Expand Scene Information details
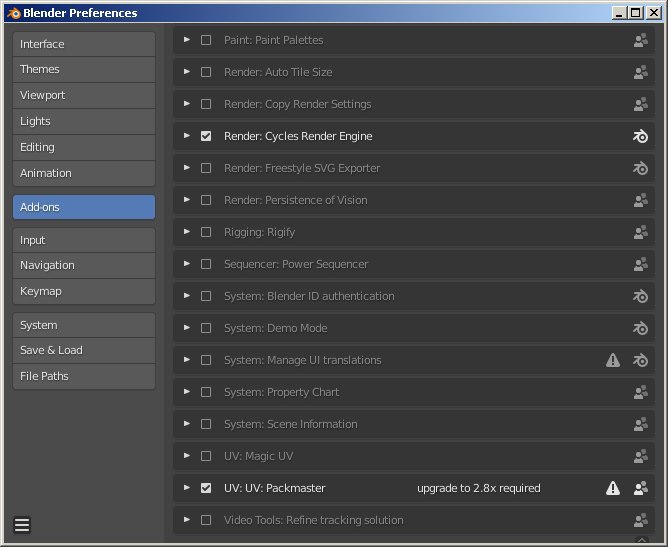The height and width of the screenshot is (547, 668). [x=187, y=423]
